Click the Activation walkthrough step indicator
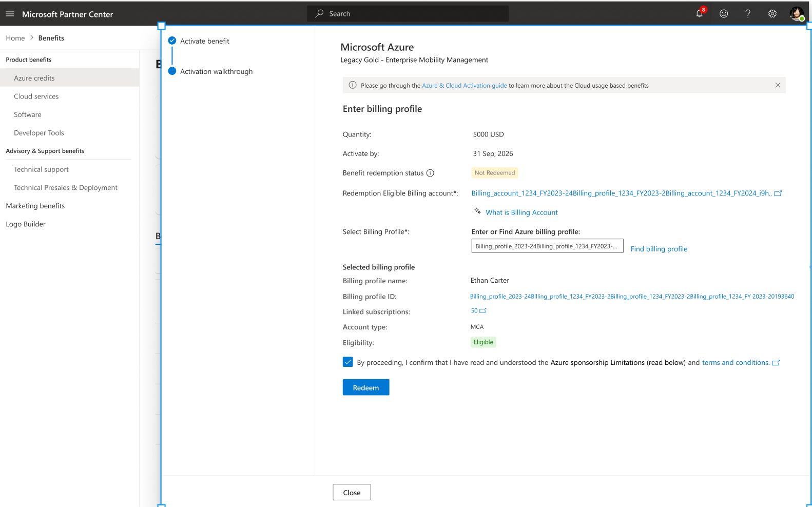The width and height of the screenshot is (812, 507). point(172,71)
